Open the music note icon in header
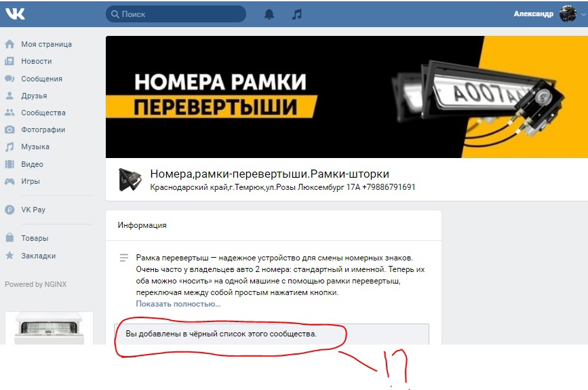This screenshot has height=390, width=588. [x=296, y=14]
